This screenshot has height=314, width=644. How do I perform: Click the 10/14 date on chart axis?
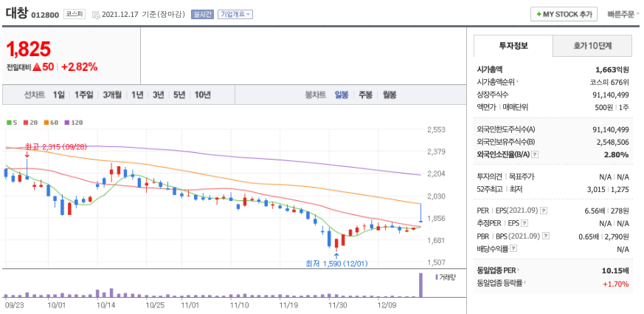pyautogui.click(x=105, y=306)
